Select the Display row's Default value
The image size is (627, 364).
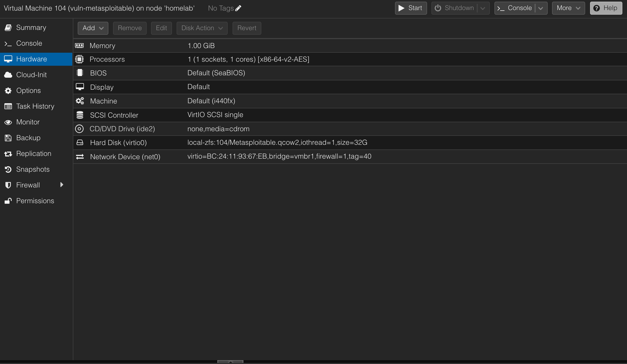tap(199, 87)
